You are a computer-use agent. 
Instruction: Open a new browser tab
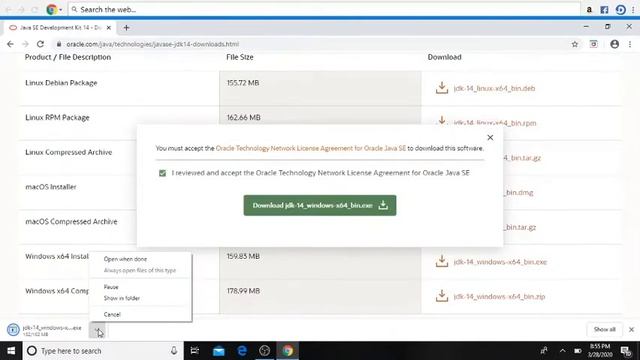[x=127, y=28]
